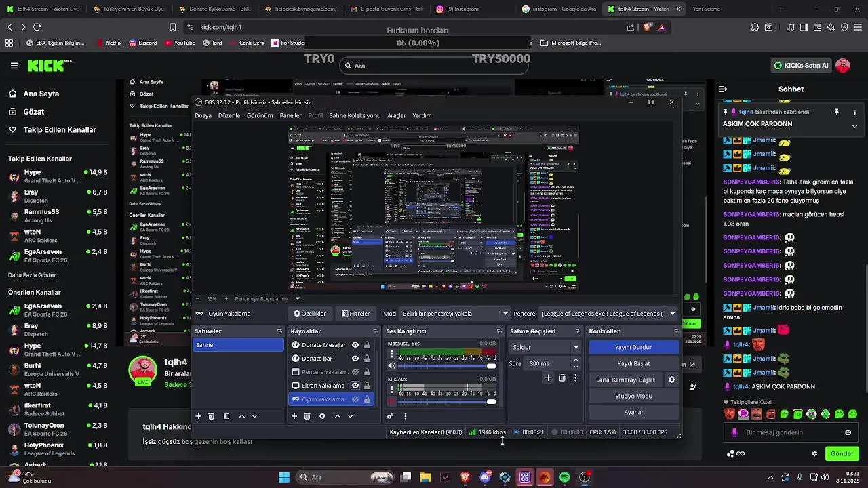Open OBS Studio taskbar icon
The height and width of the screenshot is (488, 868).
(585, 477)
